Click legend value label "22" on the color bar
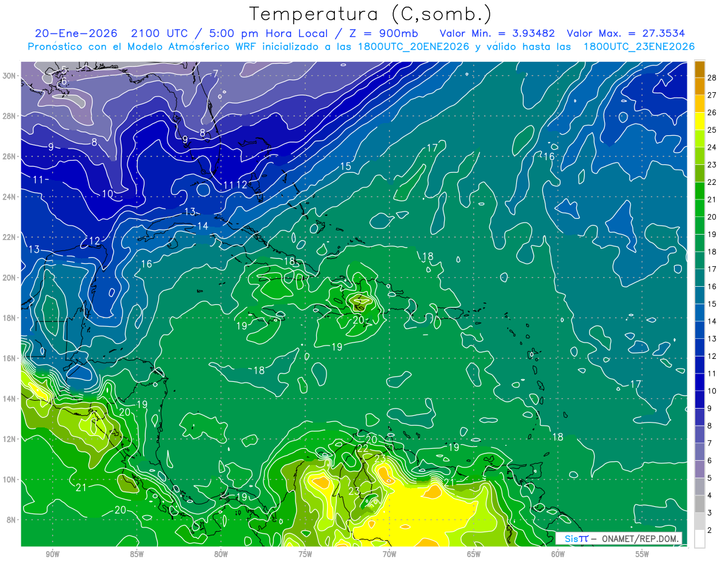This screenshot has height=562, width=728. (713, 182)
